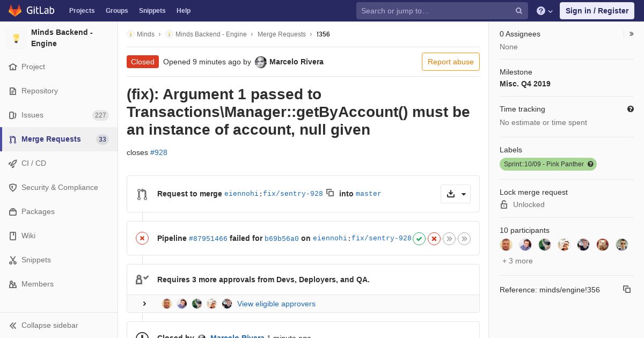Open the Help question-mark menu

pyautogui.click(x=545, y=11)
